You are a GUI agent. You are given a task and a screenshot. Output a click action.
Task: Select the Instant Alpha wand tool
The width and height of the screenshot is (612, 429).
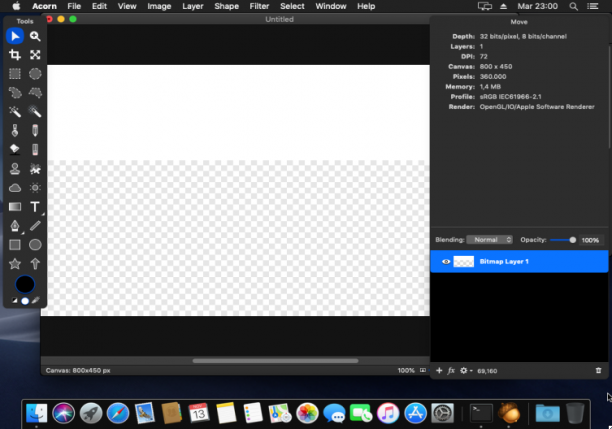coord(35,112)
